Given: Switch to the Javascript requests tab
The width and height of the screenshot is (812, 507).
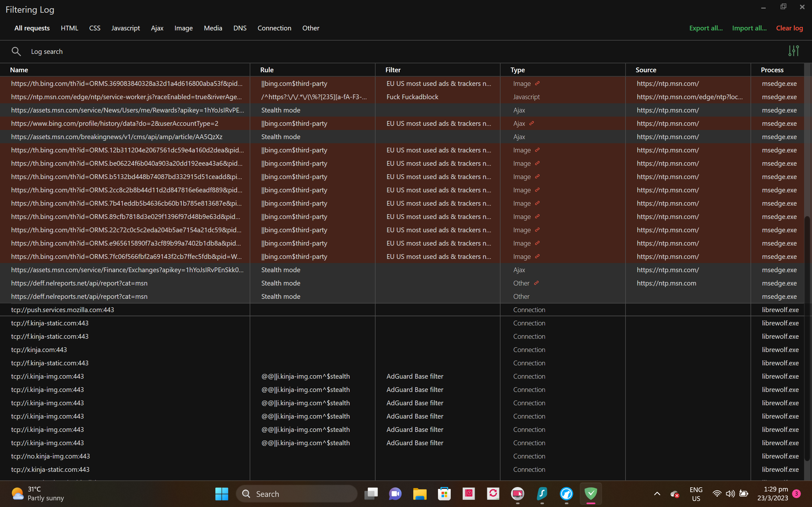Looking at the screenshot, I should 126,28.
